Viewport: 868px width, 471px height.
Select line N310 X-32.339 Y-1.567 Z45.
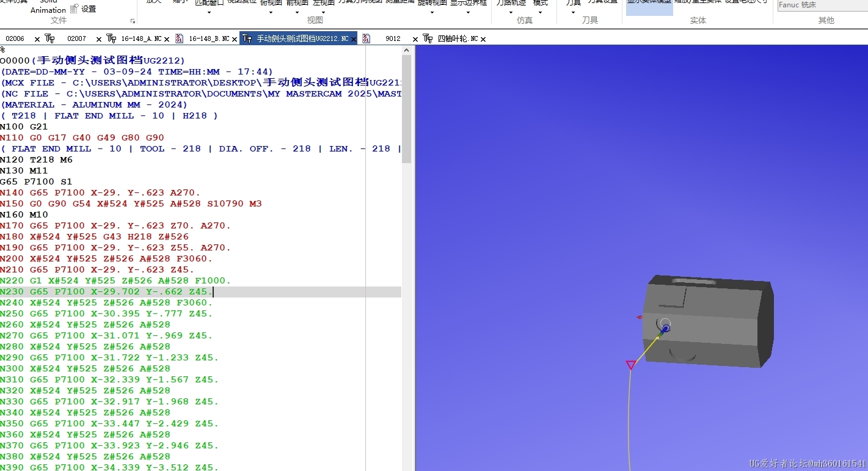109,380
